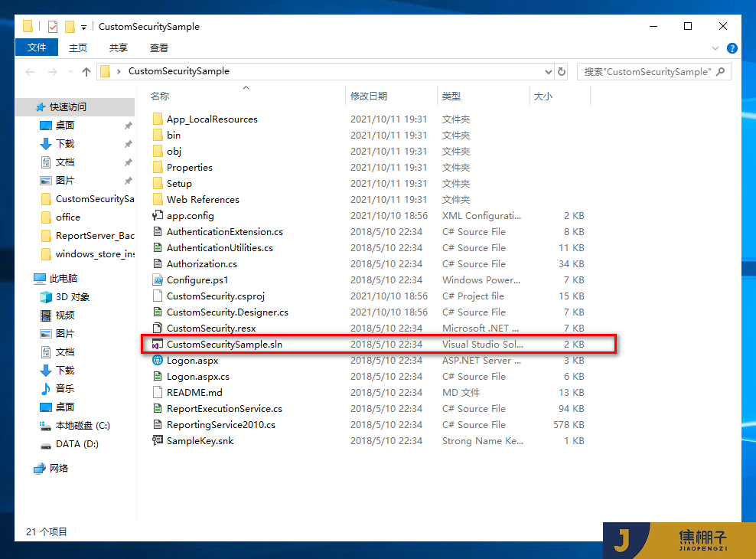Unpin 下载 from 快速访问
756x559 pixels.
[128, 142]
